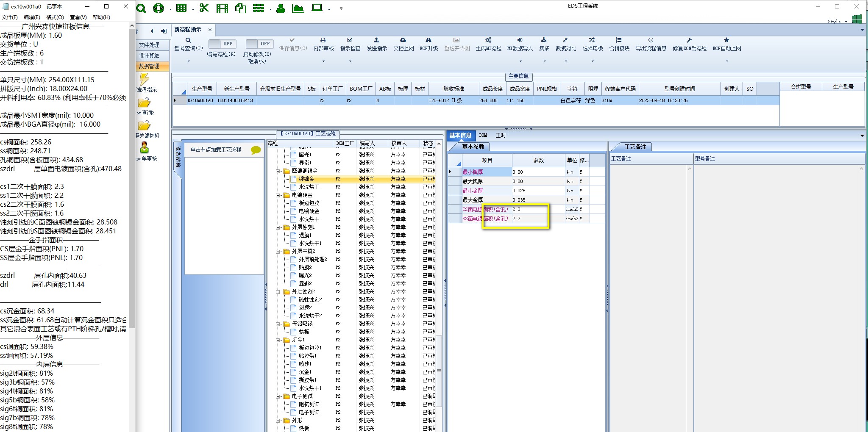
Task: Click 合拼模块 list icon button
Action: pyautogui.click(x=619, y=44)
